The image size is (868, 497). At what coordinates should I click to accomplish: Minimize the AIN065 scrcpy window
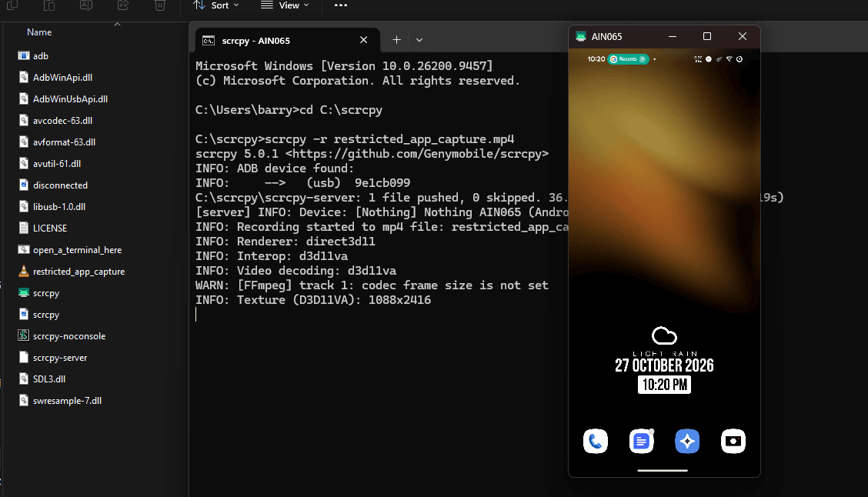coord(673,36)
